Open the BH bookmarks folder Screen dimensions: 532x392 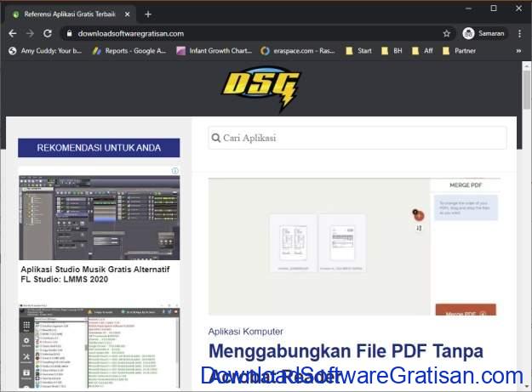[392, 51]
